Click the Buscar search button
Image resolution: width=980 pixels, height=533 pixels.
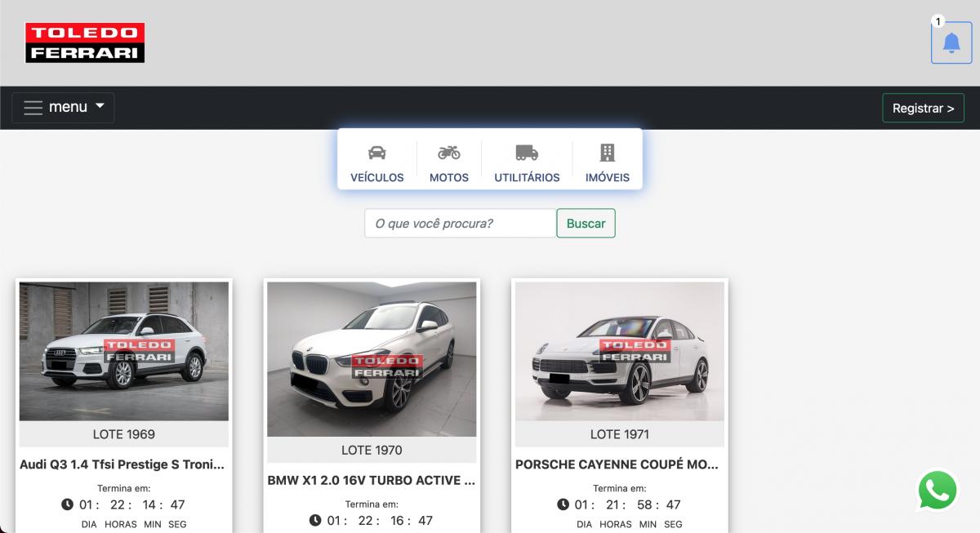pos(586,223)
